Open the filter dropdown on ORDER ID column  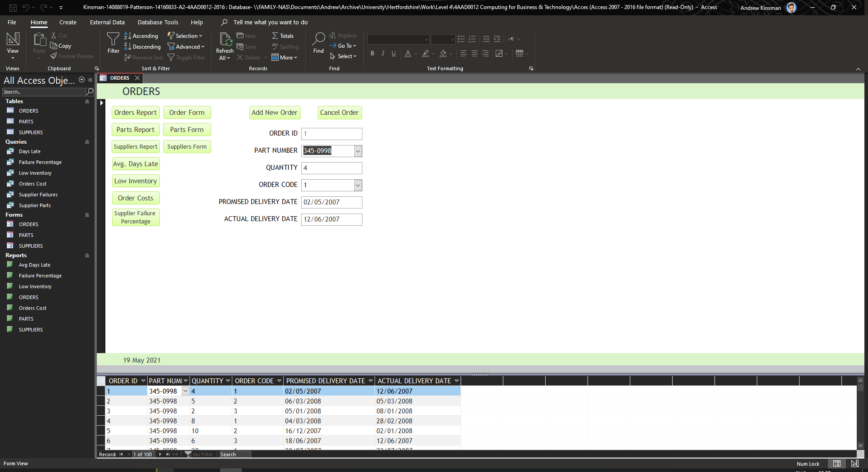tap(143, 381)
